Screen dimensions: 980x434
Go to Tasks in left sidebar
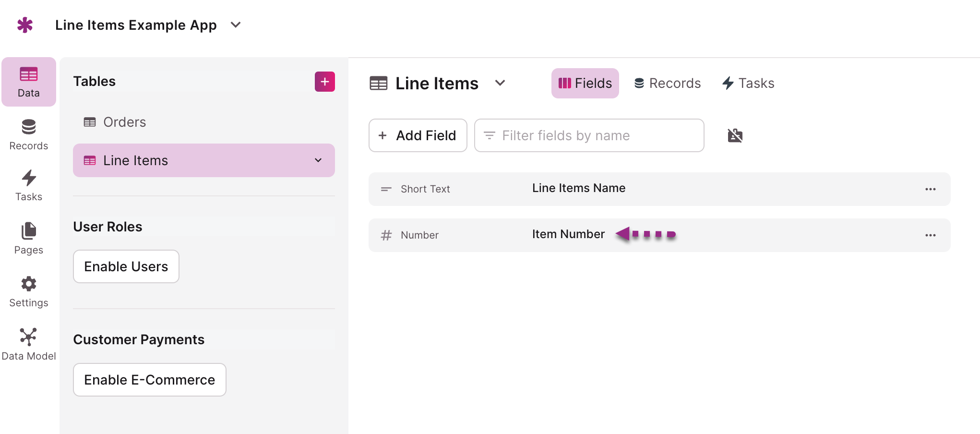coord(29,186)
